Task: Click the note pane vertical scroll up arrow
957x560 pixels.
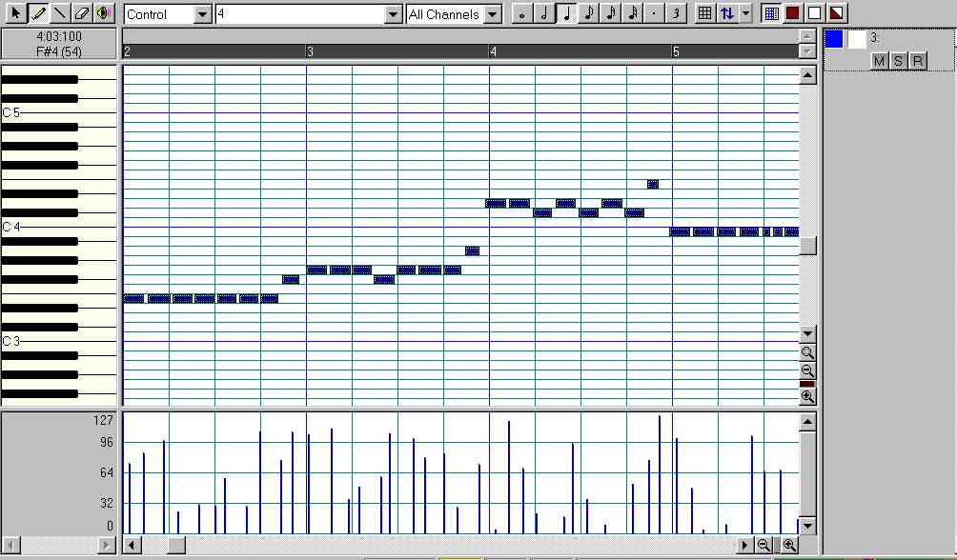Action: (807, 75)
